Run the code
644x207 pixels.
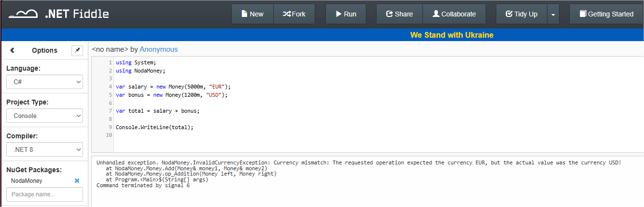point(346,14)
